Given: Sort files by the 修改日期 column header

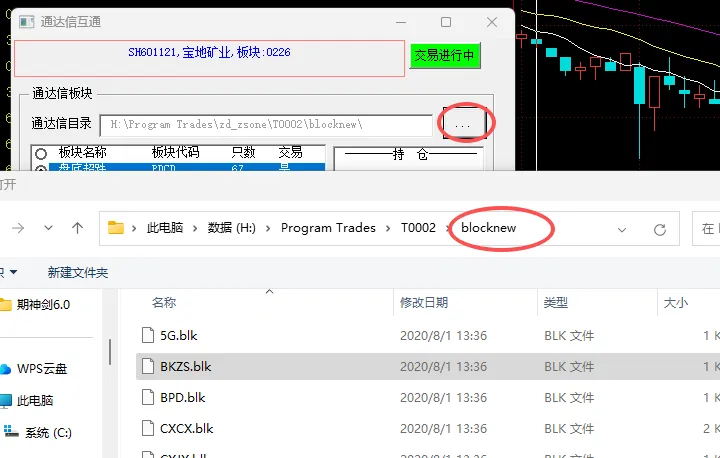Looking at the screenshot, I should click(x=424, y=303).
